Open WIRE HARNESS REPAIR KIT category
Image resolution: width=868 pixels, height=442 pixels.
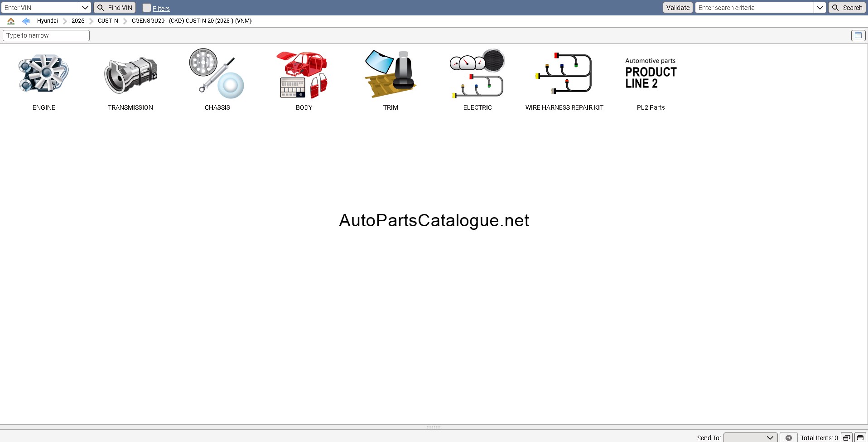pos(564,74)
